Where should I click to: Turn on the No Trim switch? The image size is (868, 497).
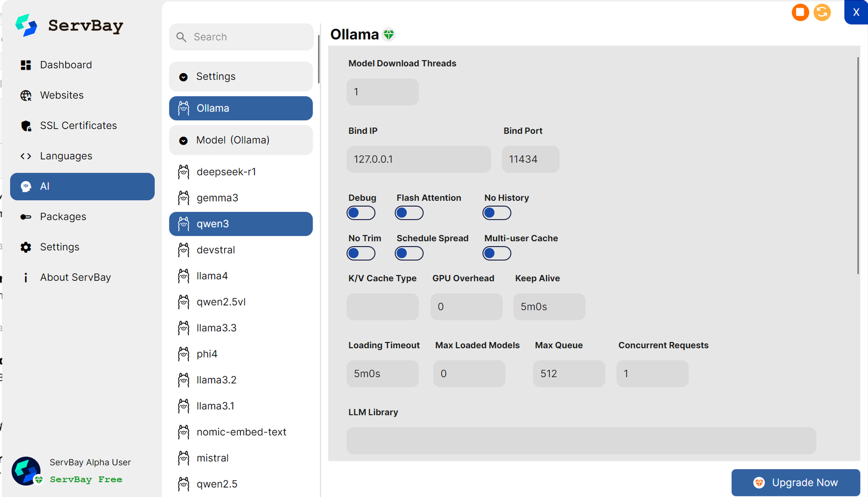click(x=361, y=253)
